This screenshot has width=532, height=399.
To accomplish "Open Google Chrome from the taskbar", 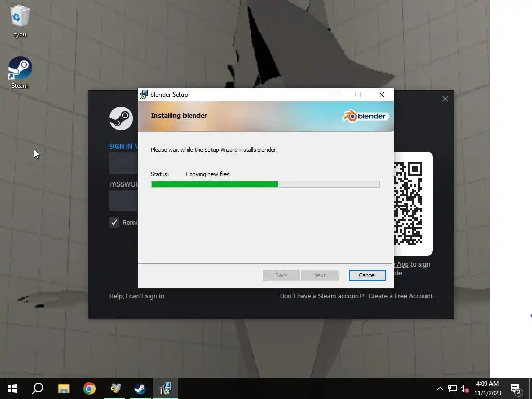I will [89, 389].
